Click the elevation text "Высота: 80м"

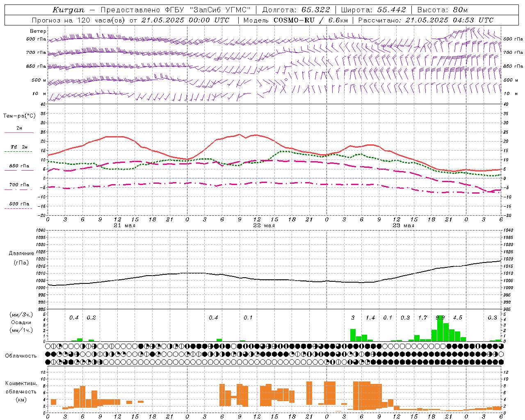[x=443, y=10]
